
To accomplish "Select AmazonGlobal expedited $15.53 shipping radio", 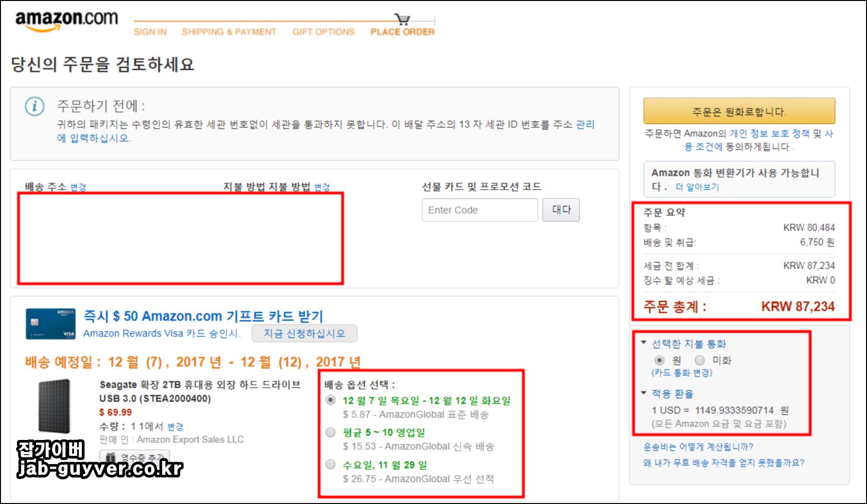I will pos(331,432).
